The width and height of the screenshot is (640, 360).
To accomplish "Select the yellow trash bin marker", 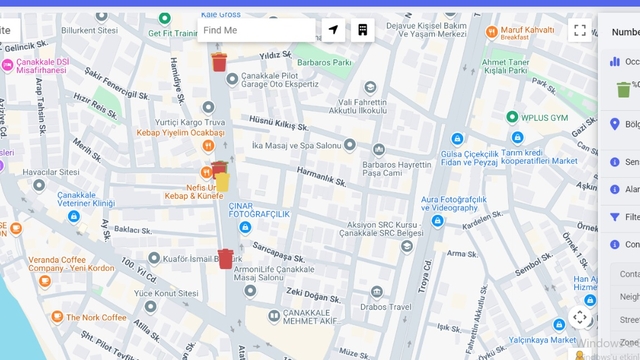I will pyautogui.click(x=222, y=182).
